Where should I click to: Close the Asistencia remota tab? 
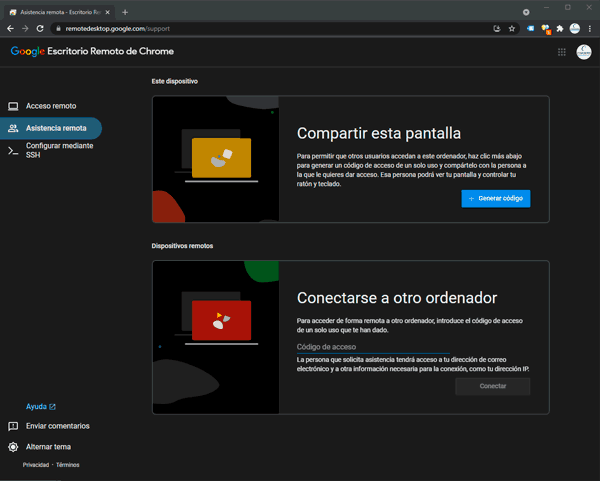(108, 12)
